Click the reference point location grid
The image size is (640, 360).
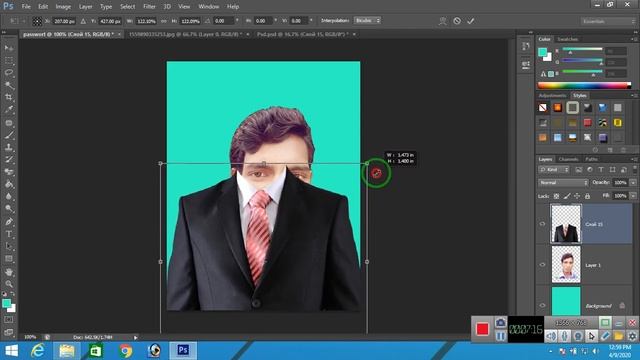[37, 21]
